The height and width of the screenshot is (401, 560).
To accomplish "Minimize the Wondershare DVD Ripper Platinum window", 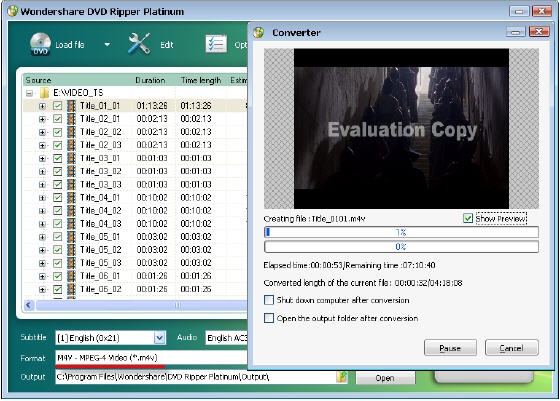I will [519, 11].
